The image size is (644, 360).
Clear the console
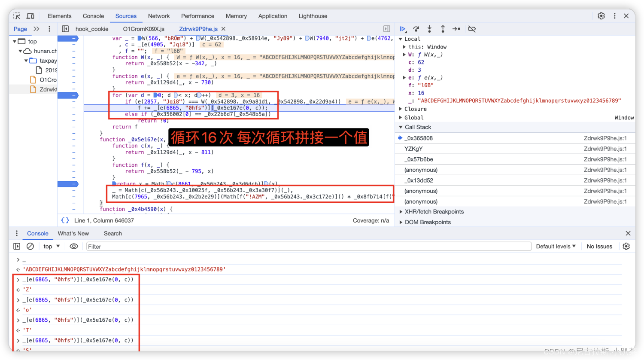click(x=30, y=246)
